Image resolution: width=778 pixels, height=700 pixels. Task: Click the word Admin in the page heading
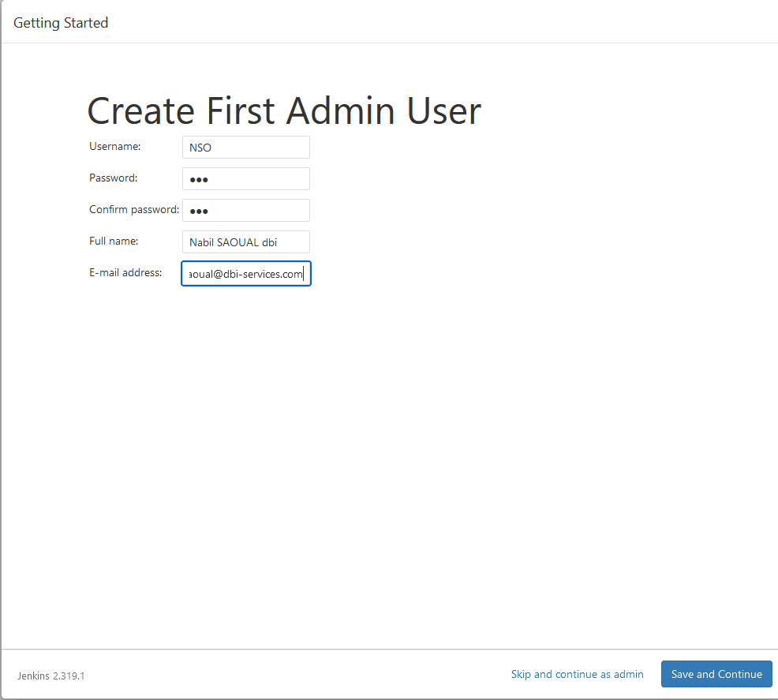[340, 110]
